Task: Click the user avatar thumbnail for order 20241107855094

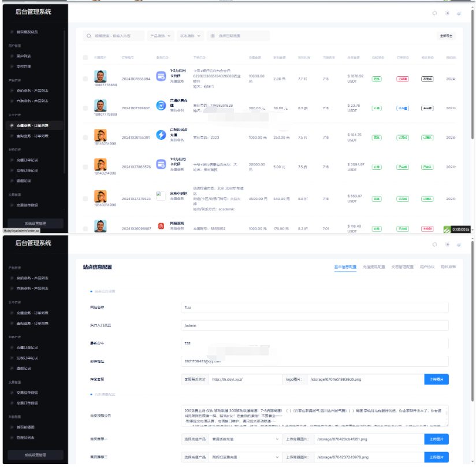Action: pos(101,76)
